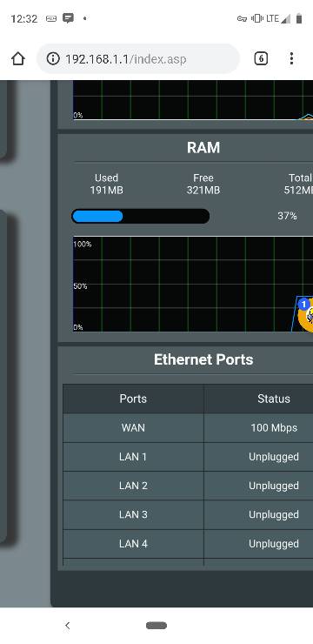The height and width of the screenshot is (644, 313).
Task: Tap the vibrate mode icon in status bar
Action: pyautogui.click(x=257, y=18)
